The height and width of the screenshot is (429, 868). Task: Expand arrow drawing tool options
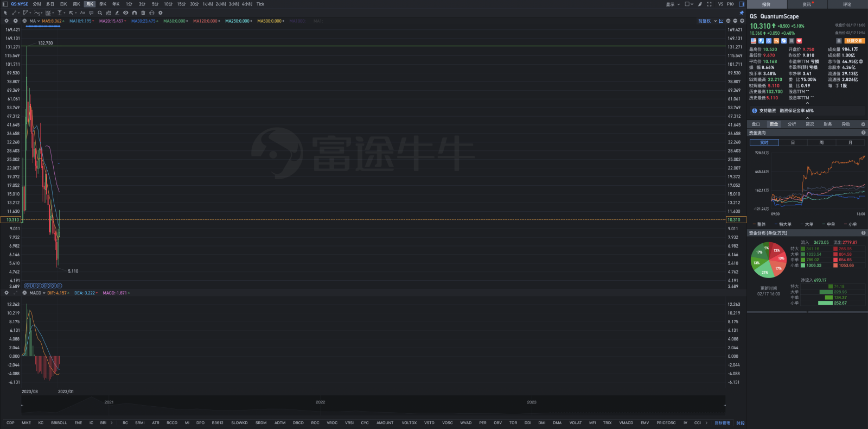tap(76, 12)
